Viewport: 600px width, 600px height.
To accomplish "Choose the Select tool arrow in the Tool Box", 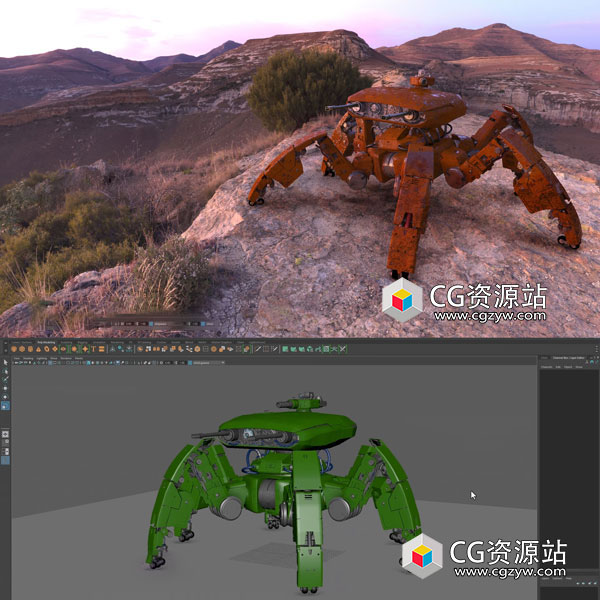I will click(5, 362).
